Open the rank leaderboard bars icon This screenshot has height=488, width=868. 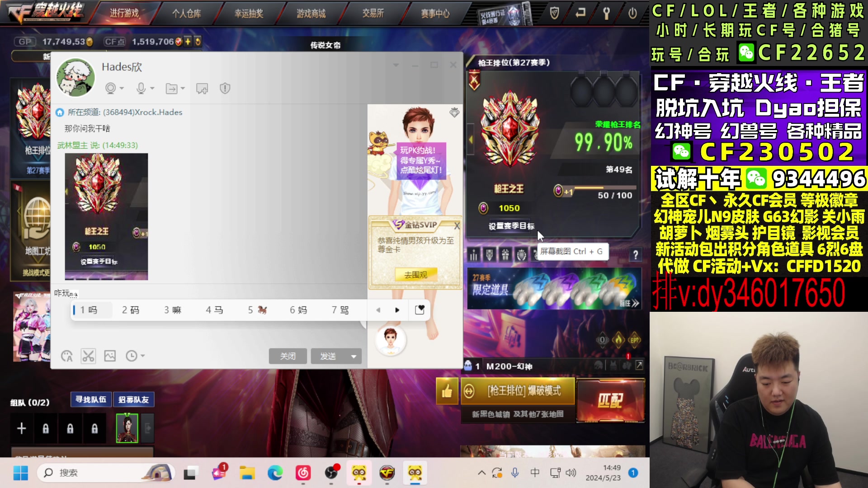coord(473,255)
